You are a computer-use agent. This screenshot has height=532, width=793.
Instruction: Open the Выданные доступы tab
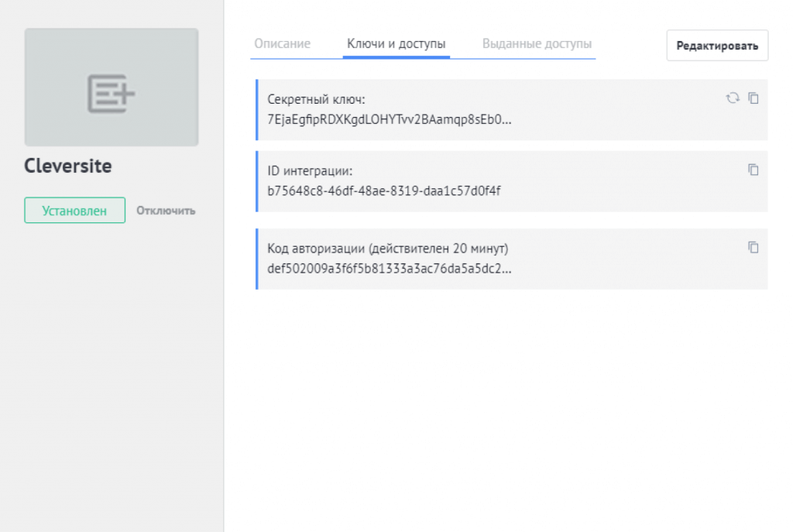click(x=537, y=44)
